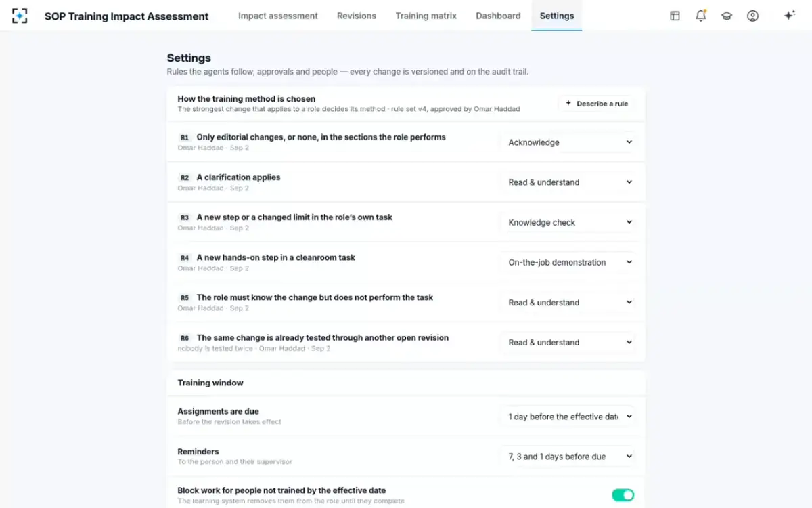This screenshot has height=508, width=812.
Task: Go to the Revisions tab
Action: 357,16
